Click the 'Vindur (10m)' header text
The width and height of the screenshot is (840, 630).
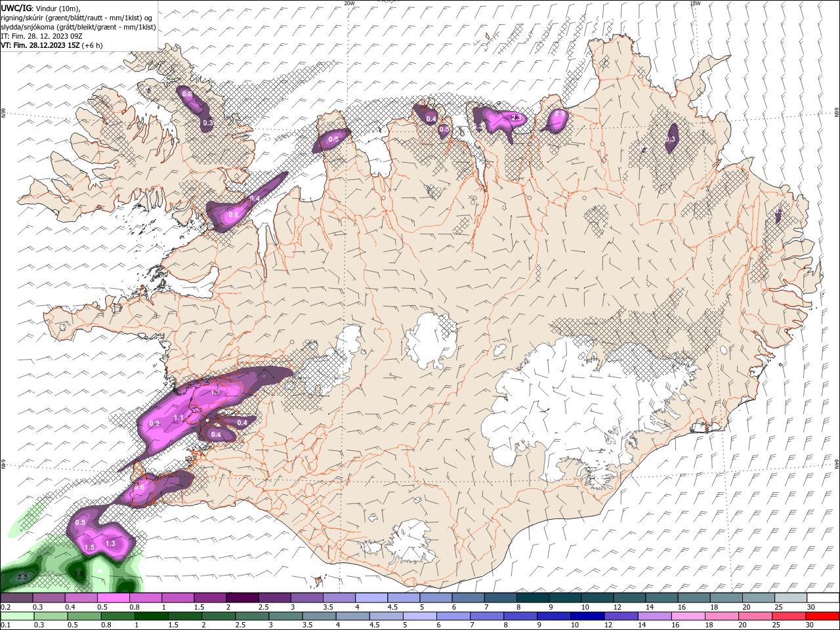58,7
